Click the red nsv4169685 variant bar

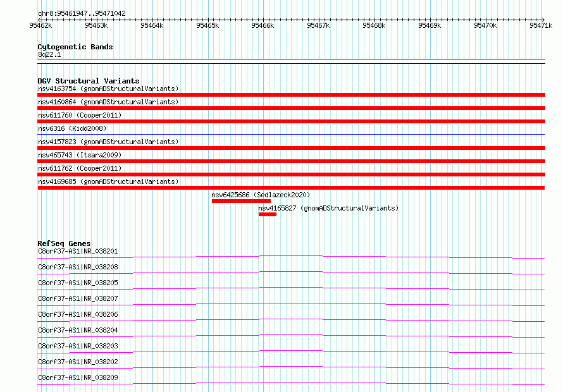(x=291, y=188)
